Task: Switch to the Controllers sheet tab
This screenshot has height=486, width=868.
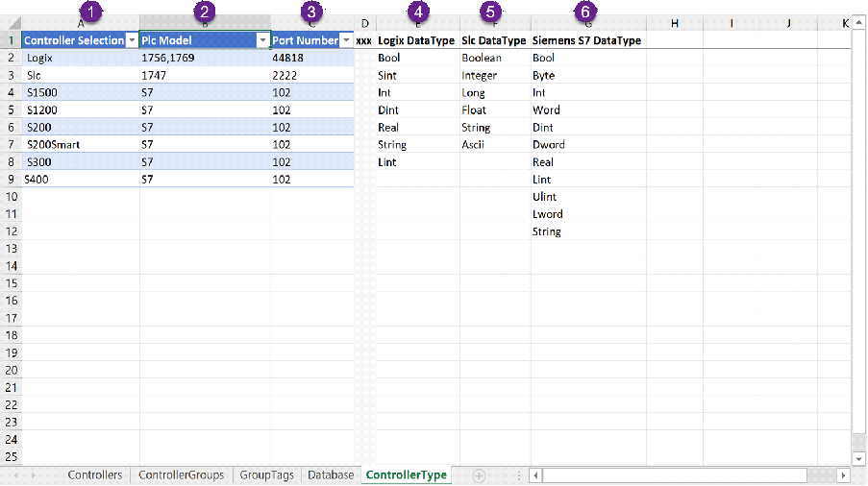Action: tap(94, 474)
